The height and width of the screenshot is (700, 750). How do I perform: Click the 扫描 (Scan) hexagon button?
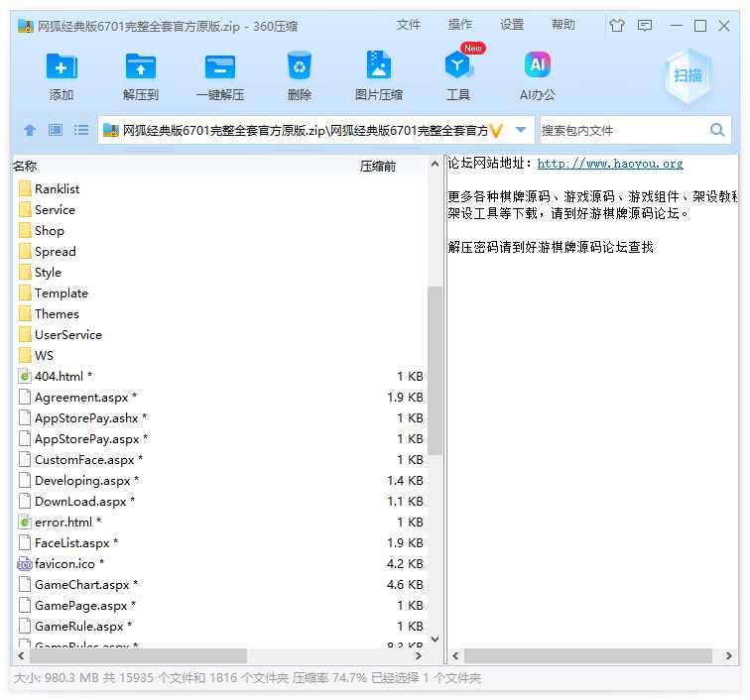(687, 75)
